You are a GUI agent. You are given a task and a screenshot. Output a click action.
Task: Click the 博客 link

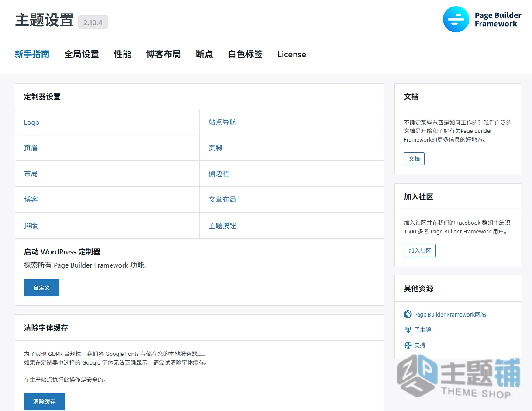[x=31, y=199]
